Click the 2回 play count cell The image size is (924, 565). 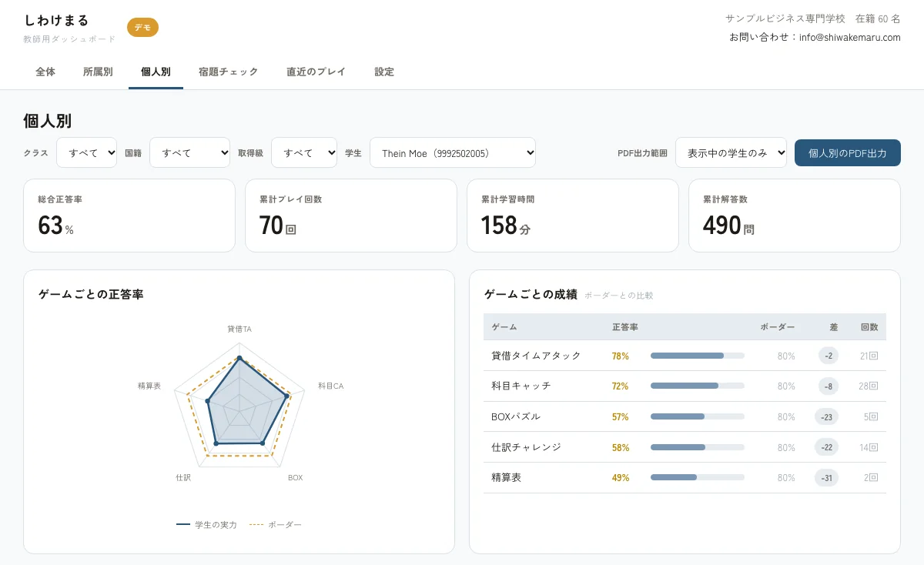coord(871,477)
